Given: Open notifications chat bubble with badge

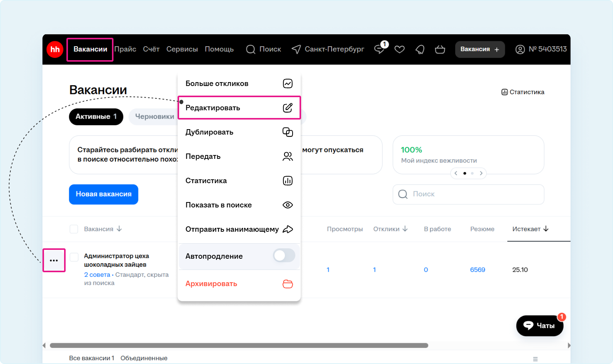Looking at the screenshot, I should (x=380, y=49).
